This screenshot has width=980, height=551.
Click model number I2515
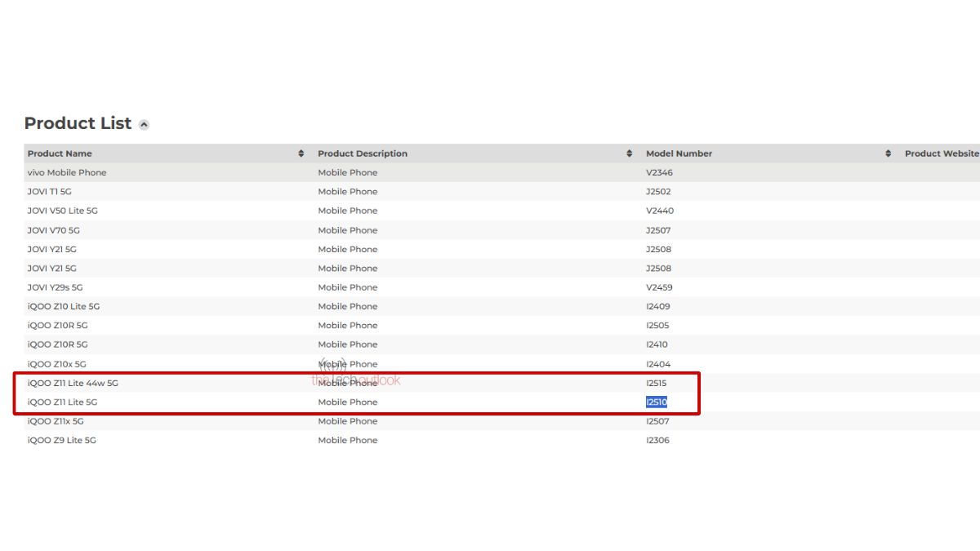(657, 383)
